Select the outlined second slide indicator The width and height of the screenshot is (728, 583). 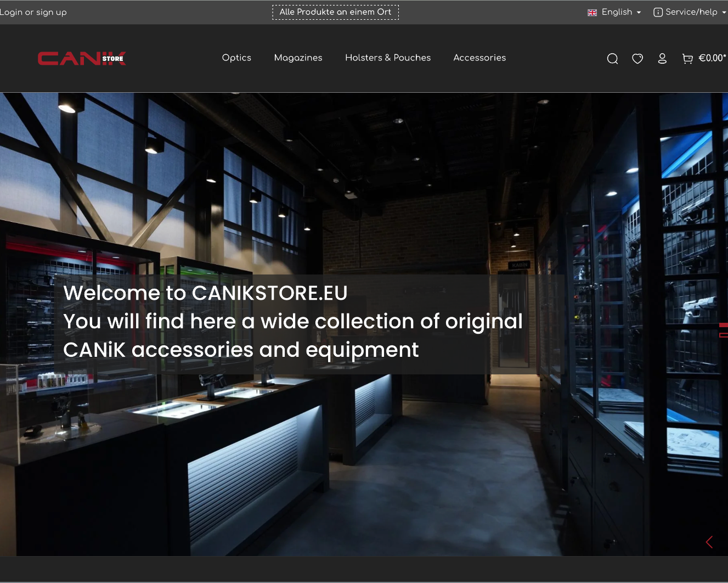pyautogui.click(x=724, y=335)
